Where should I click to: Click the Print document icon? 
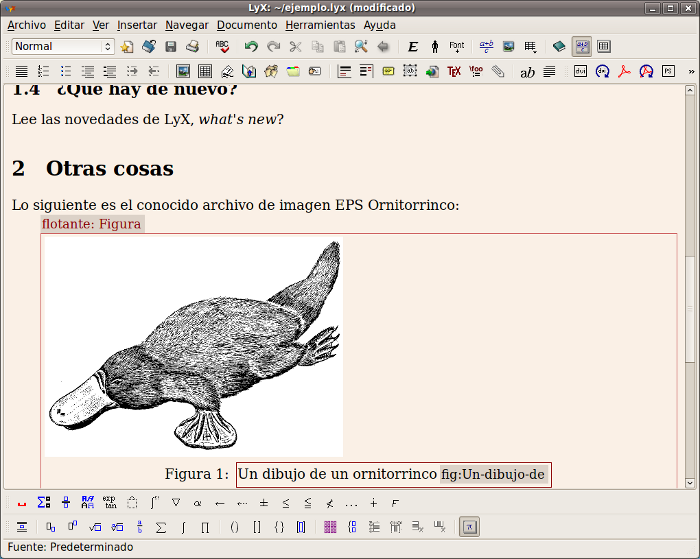tap(192, 46)
